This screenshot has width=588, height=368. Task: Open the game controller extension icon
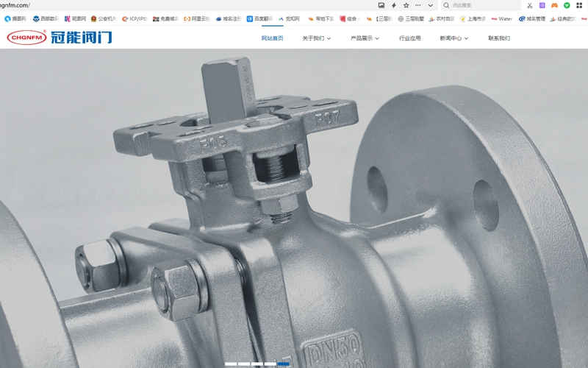coord(554,5)
